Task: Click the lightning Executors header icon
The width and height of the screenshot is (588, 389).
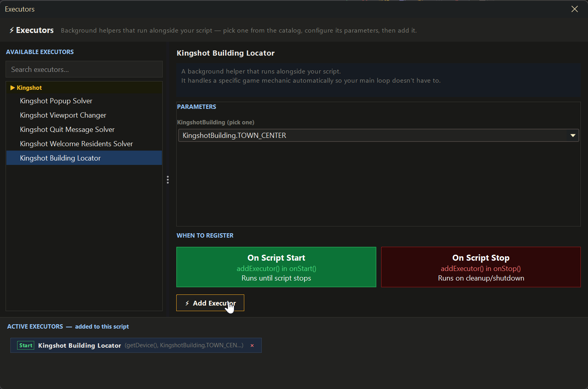Action: point(12,30)
